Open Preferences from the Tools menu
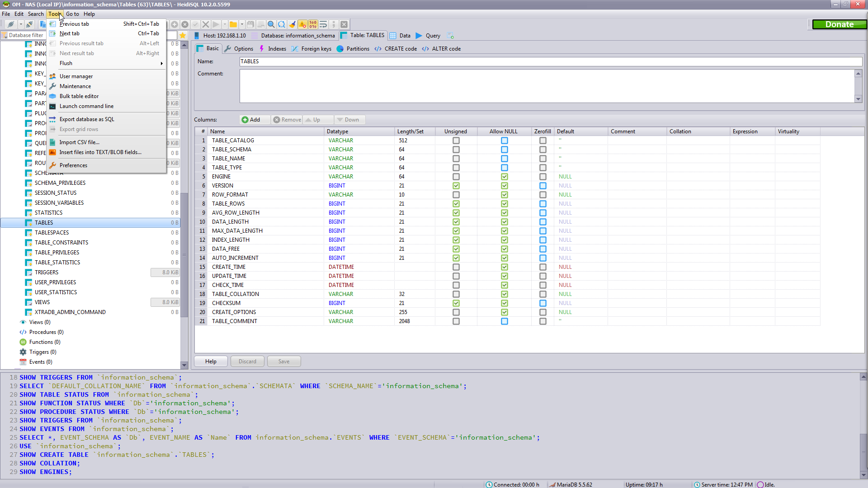The width and height of the screenshot is (868, 488). pos(73,165)
